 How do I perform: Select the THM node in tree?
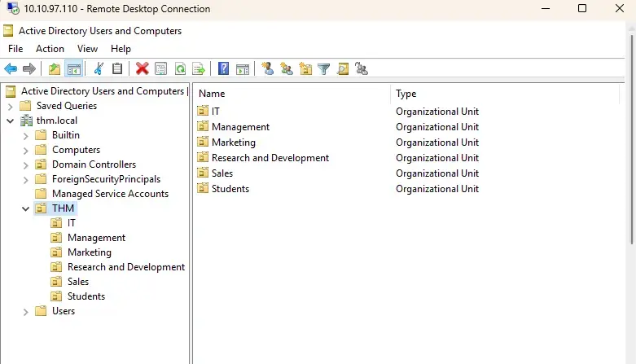click(63, 208)
